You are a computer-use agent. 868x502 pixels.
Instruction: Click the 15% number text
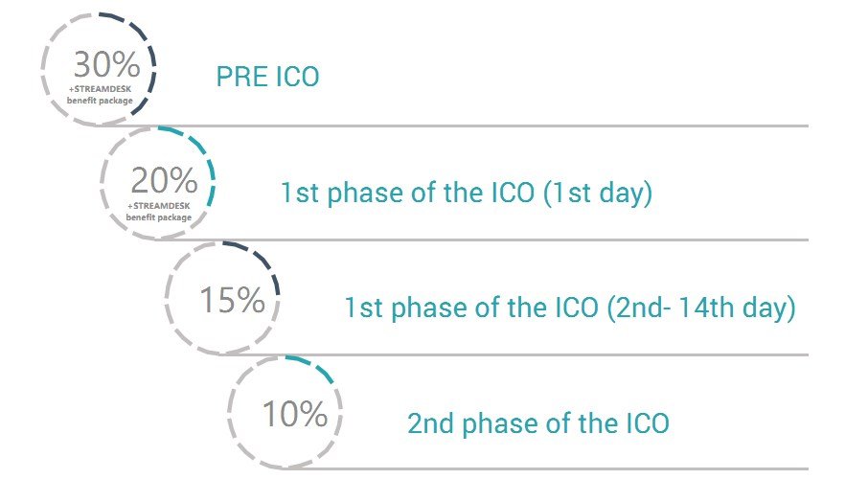click(232, 300)
